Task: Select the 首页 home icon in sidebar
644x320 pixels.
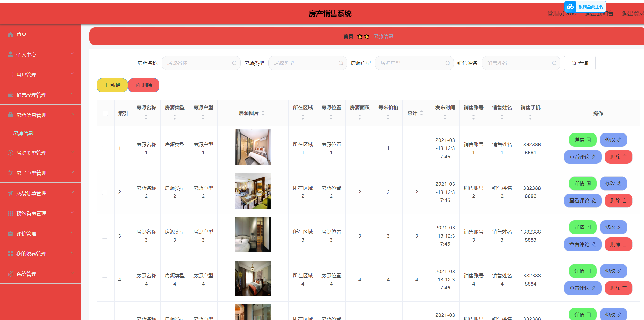Action: 10,34
